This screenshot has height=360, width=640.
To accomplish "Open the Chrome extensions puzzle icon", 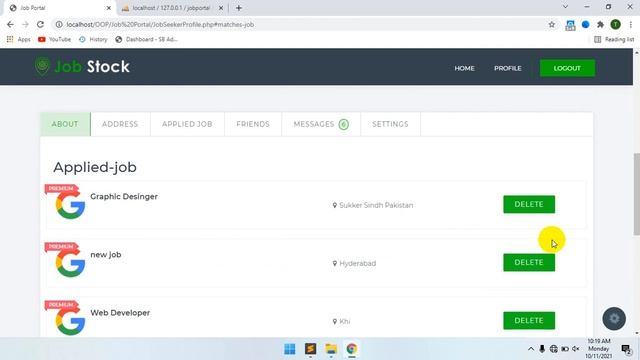I will [x=600, y=24].
